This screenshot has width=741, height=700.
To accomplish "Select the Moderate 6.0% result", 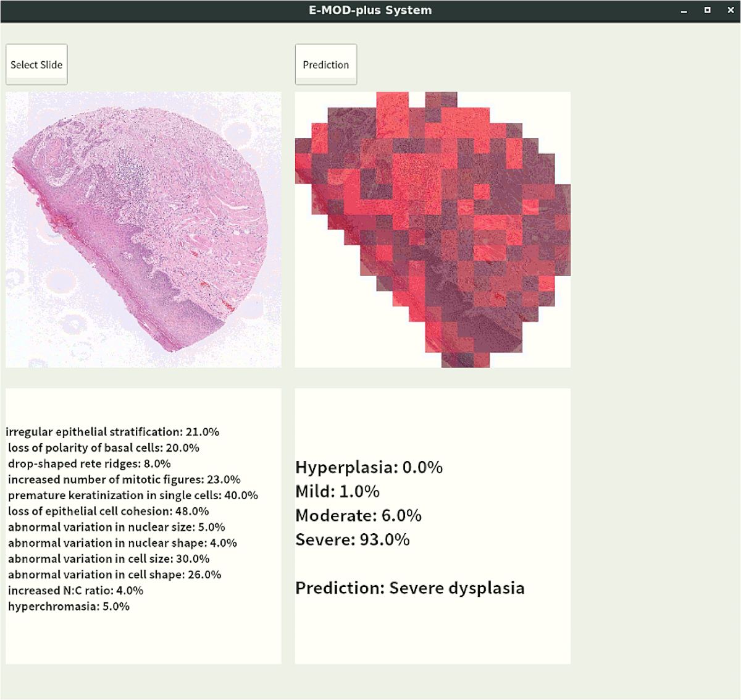I will pyautogui.click(x=358, y=515).
